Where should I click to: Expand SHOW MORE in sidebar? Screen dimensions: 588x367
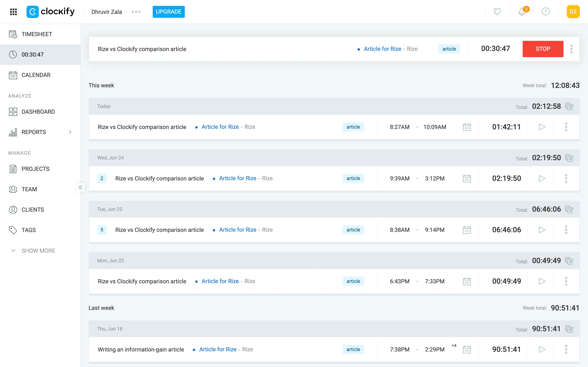33,250
